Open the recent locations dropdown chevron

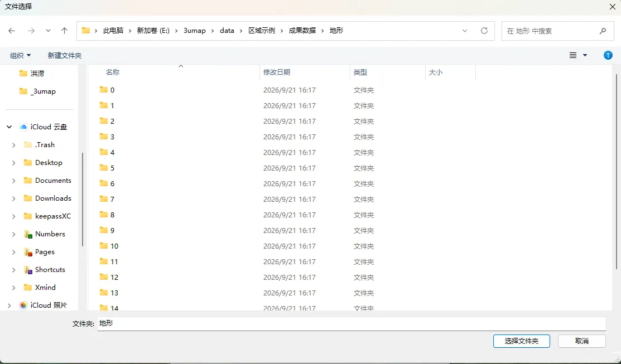point(48,31)
